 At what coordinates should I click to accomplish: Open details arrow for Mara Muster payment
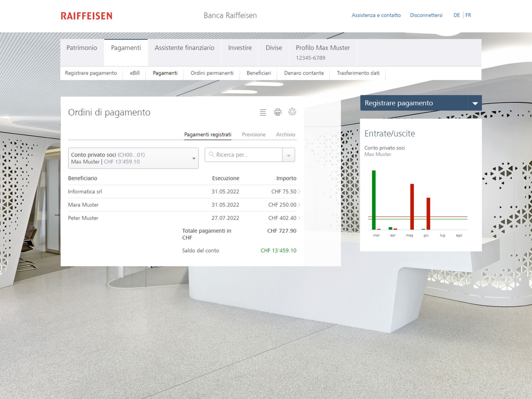[x=299, y=205]
